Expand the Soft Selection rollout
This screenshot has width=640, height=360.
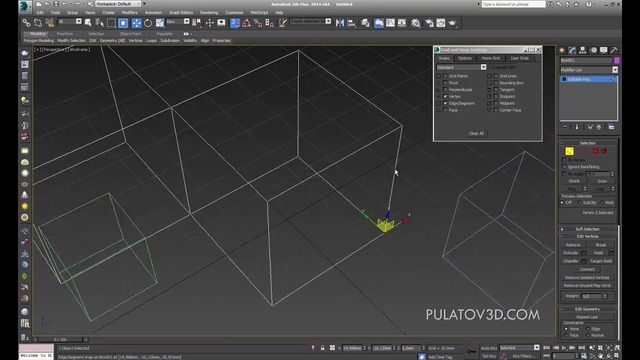pos(587,229)
